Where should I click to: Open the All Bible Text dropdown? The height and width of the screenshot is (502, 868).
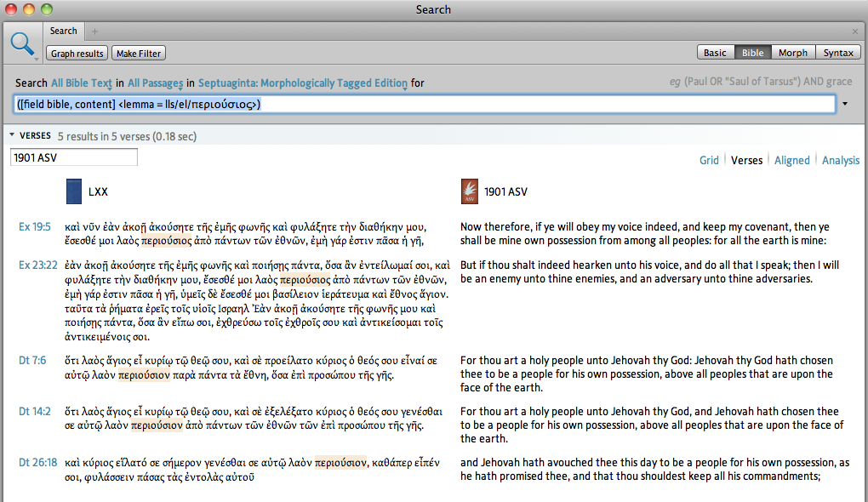tap(82, 83)
